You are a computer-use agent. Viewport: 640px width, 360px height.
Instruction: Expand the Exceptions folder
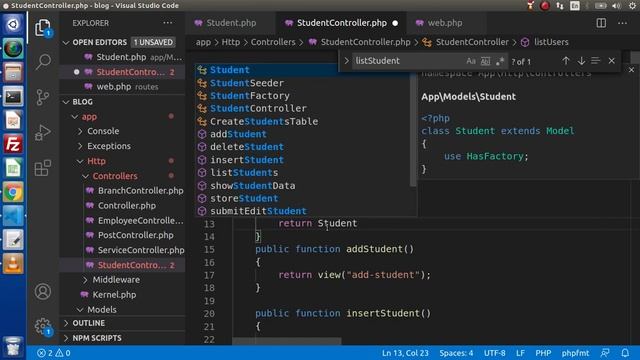coord(80,146)
